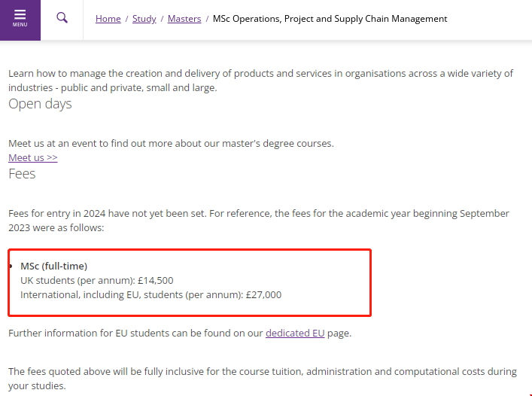Click the search magnifier icon
532x396 pixels.
[x=62, y=17]
